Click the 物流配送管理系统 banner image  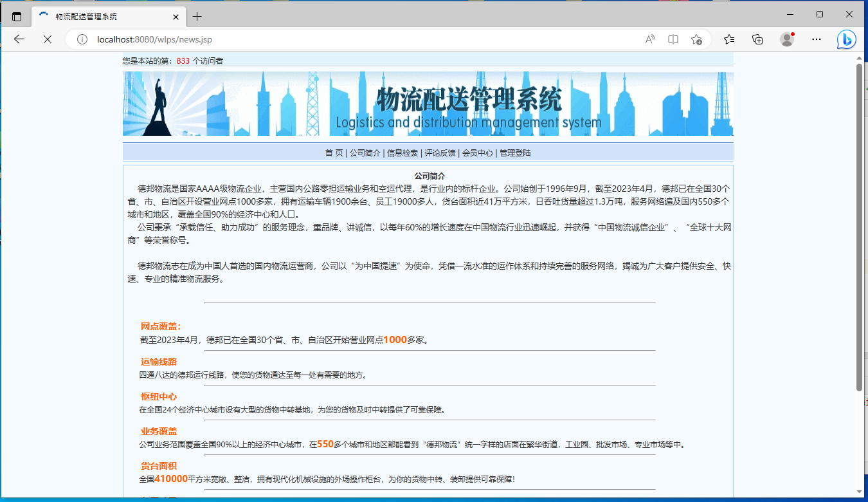click(428, 104)
